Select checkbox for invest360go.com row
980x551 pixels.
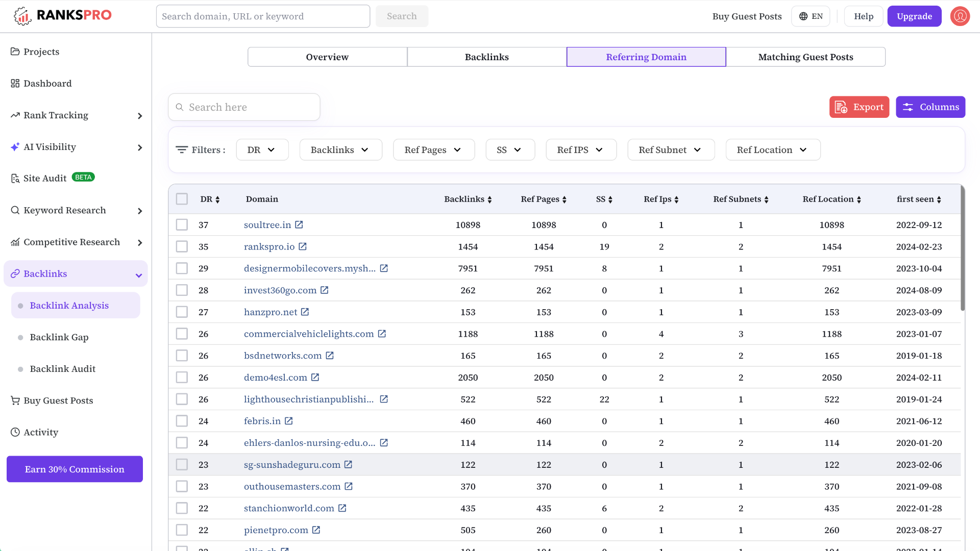(x=182, y=290)
